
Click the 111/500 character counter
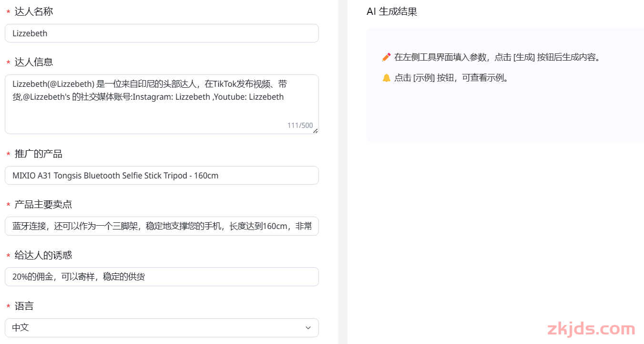coord(300,125)
